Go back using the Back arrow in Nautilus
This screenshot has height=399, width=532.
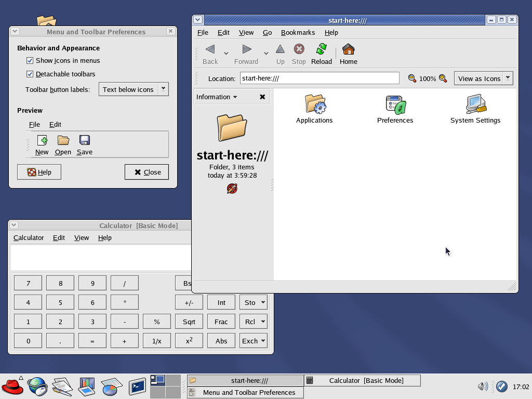[210, 49]
